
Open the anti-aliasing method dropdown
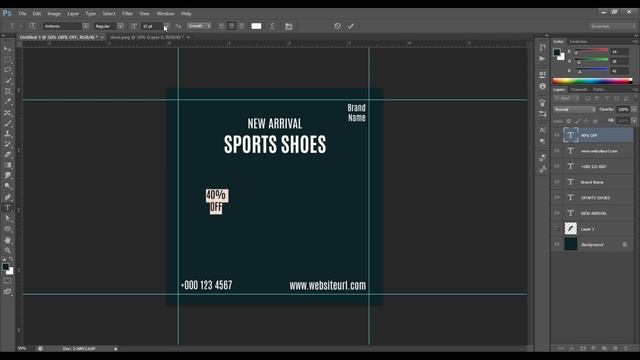(x=199, y=26)
